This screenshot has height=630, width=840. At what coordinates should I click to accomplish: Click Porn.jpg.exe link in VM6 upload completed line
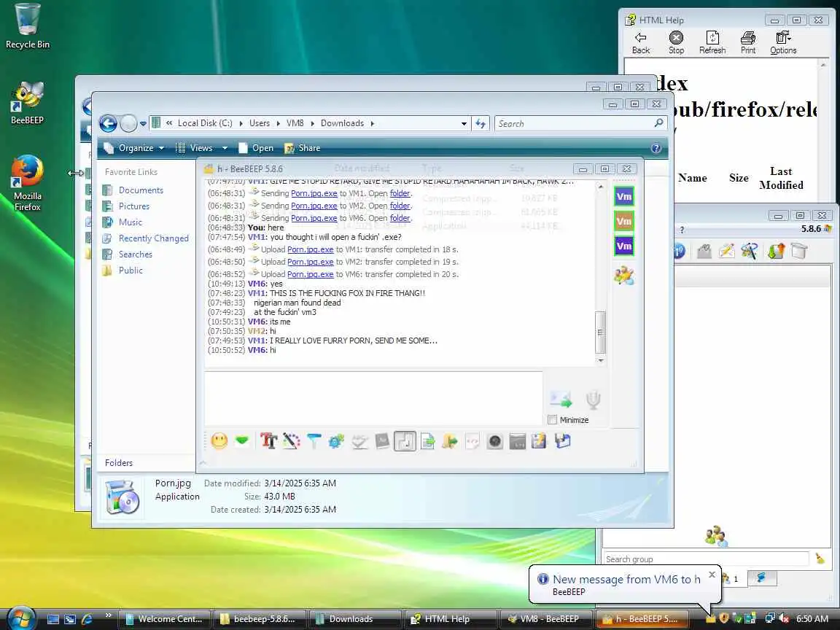pos(310,274)
